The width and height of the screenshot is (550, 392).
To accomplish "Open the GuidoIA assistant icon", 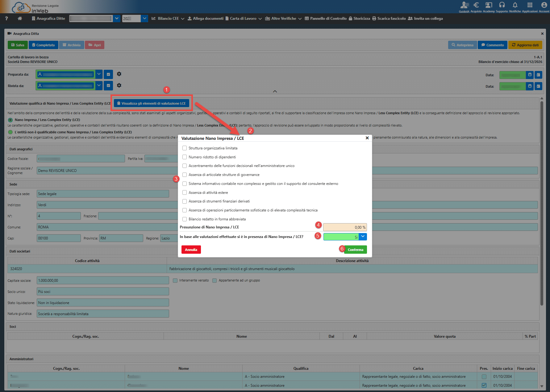I will [464, 5].
